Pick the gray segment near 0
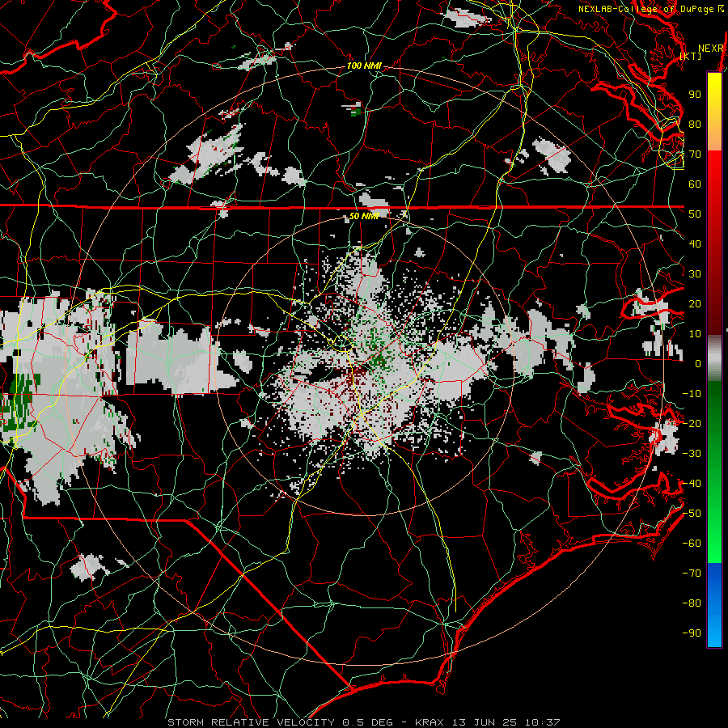Screen dimensions: 728x728 [x=714, y=358]
